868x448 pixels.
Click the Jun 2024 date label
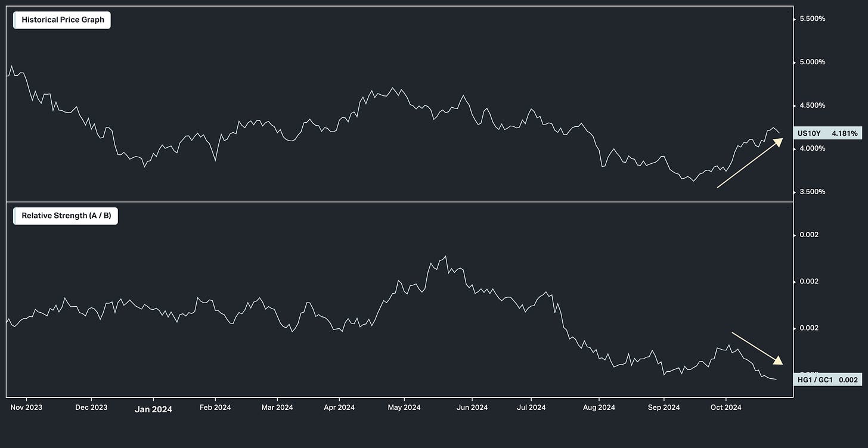pos(472,407)
